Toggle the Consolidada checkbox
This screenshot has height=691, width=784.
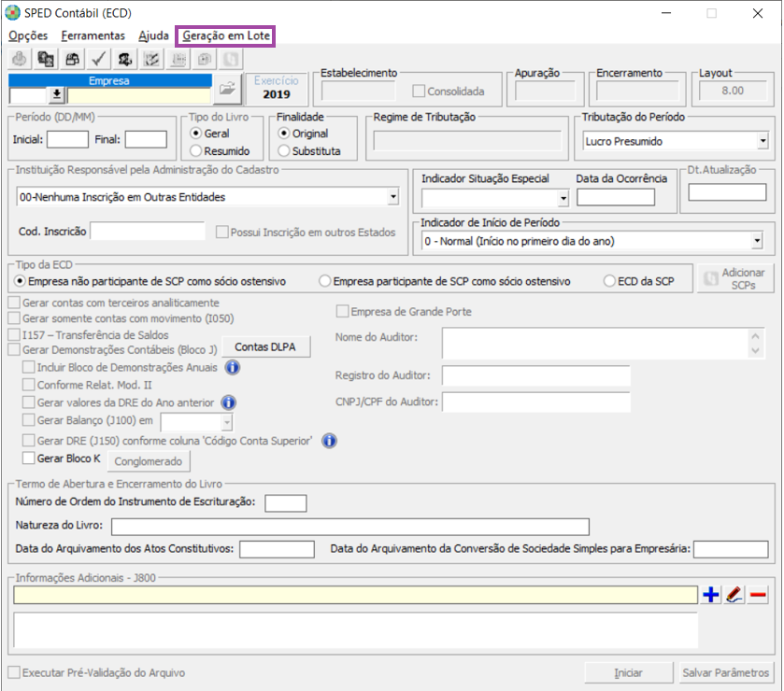(419, 92)
